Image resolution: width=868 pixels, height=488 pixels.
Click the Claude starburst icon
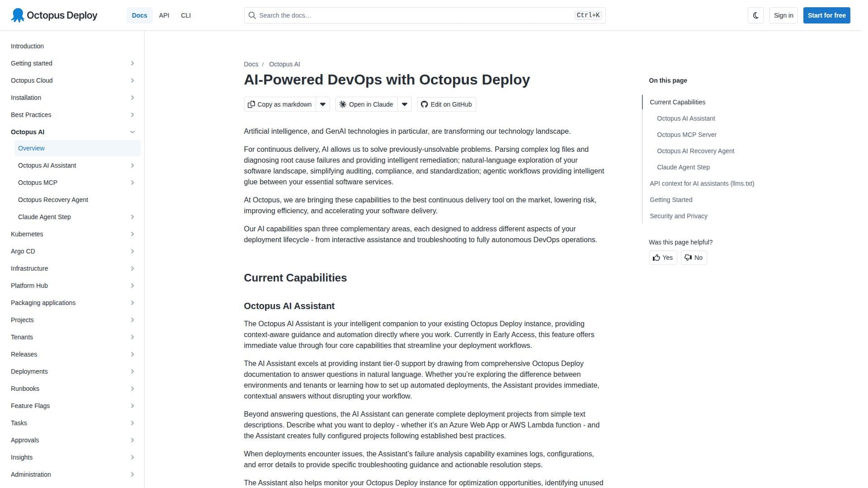point(343,104)
